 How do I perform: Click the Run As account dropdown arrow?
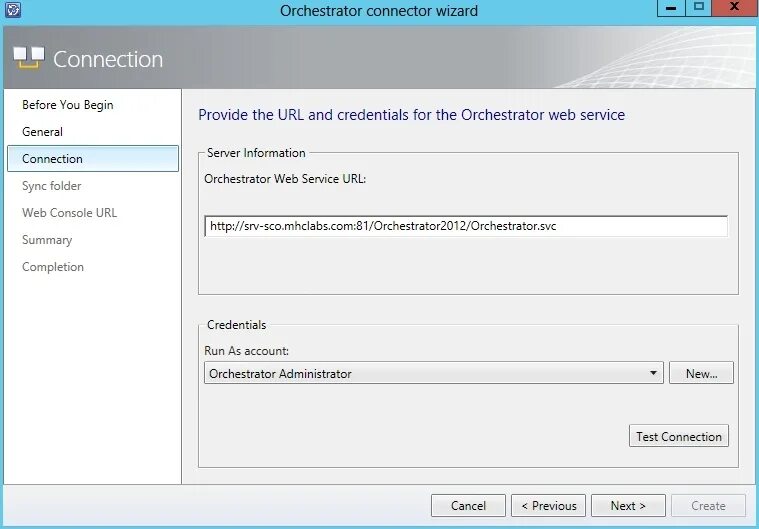pyautogui.click(x=653, y=373)
